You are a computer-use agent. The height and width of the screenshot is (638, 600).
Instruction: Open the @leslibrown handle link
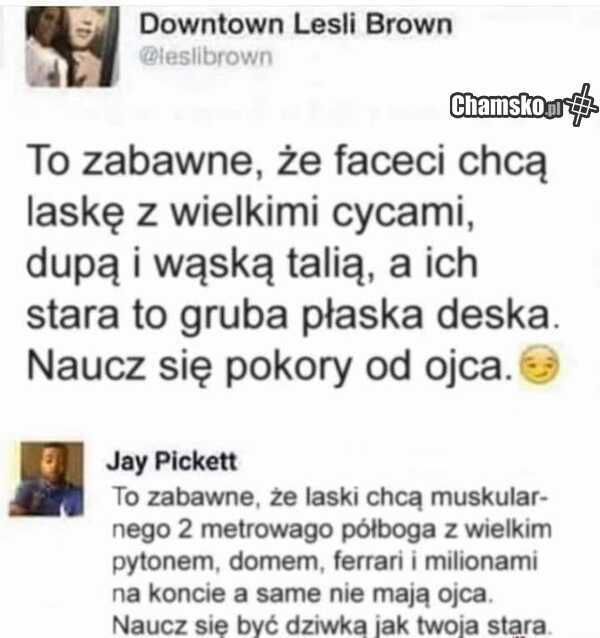point(206,57)
